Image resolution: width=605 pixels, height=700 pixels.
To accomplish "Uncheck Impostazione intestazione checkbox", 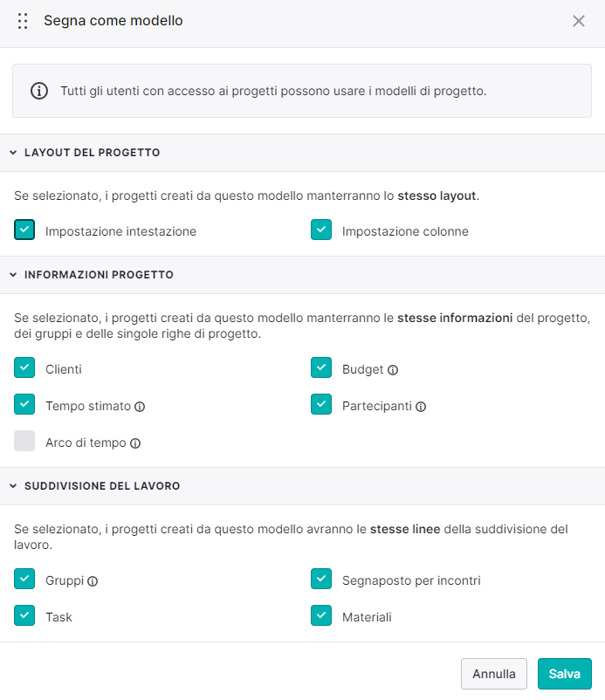I will pyautogui.click(x=24, y=230).
